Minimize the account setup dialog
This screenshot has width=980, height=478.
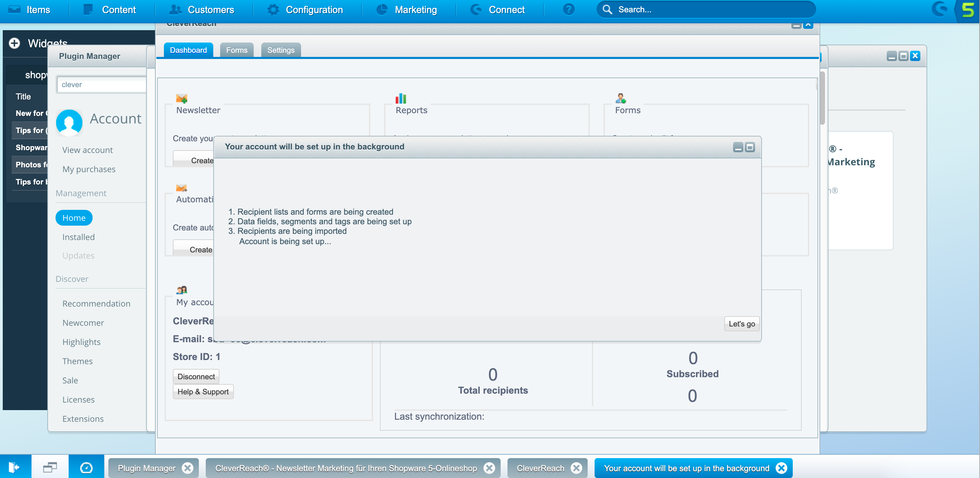click(738, 147)
